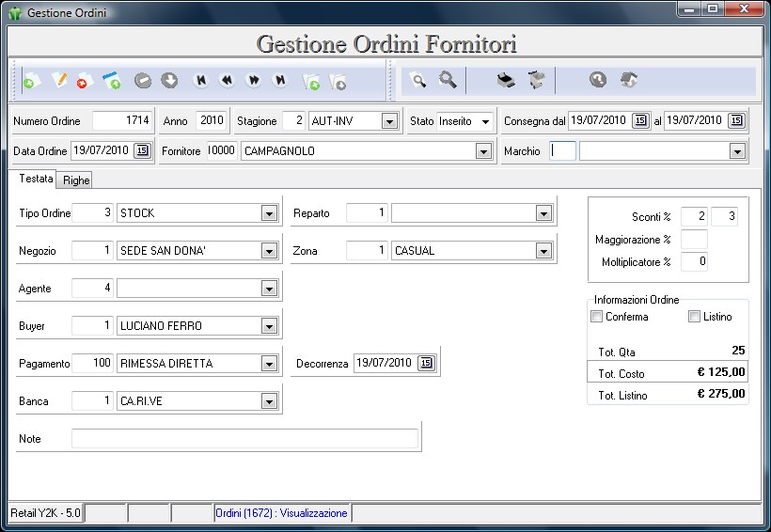
Task: Expand the Stagione AUT-INV dropdown
Action: click(389, 121)
